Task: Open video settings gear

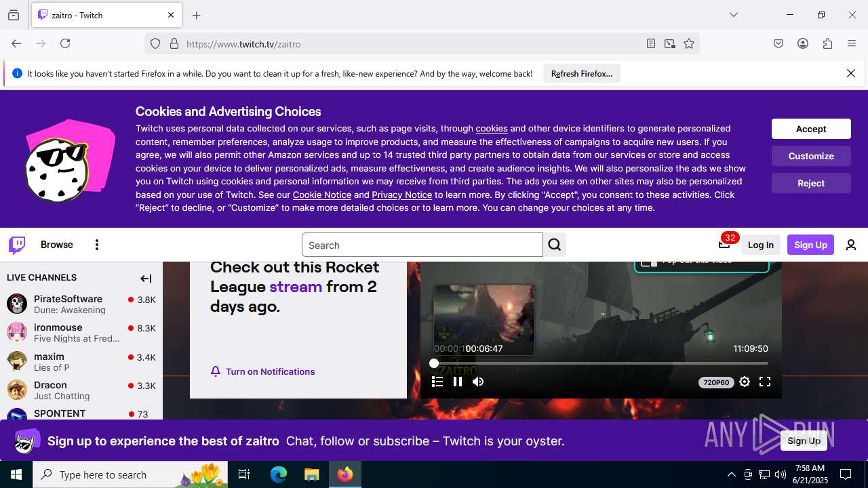Action: [x=745, y=382]
